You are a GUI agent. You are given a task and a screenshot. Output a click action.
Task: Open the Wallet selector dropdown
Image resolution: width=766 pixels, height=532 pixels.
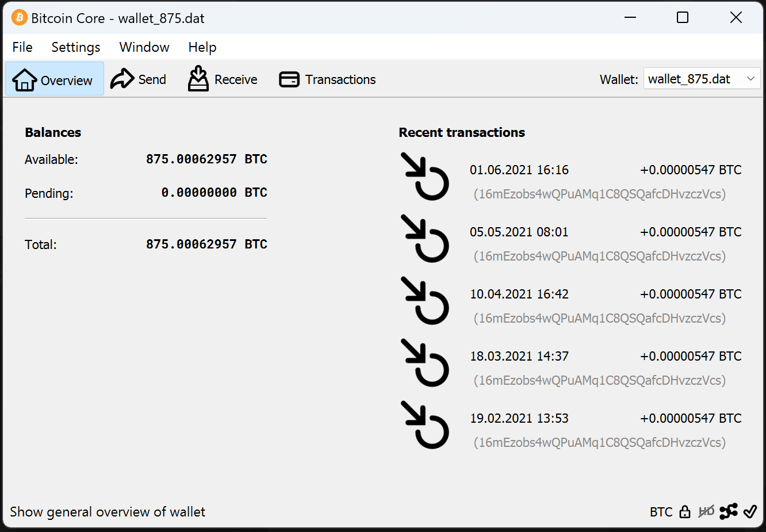coord(702,79)
